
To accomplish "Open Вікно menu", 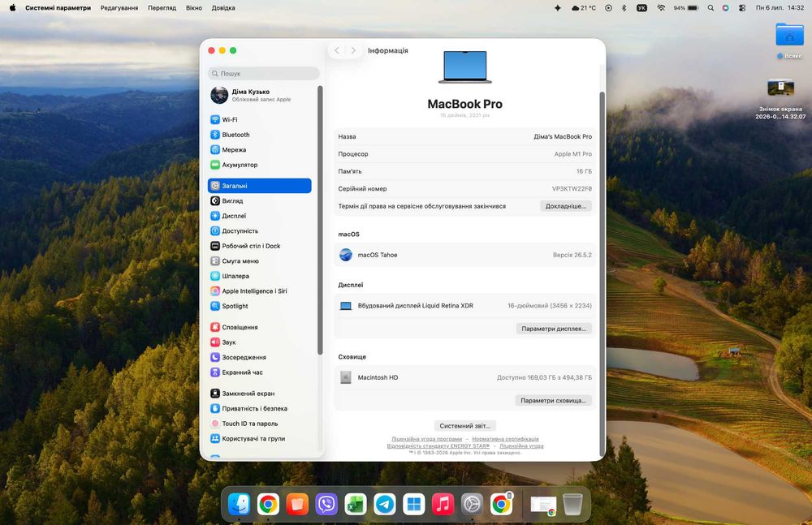I will (194, 8).
